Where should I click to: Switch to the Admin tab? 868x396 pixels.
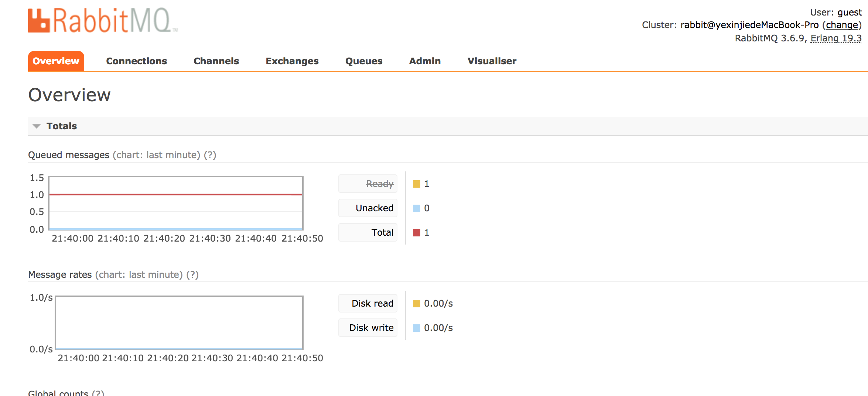tap(424, 61)
